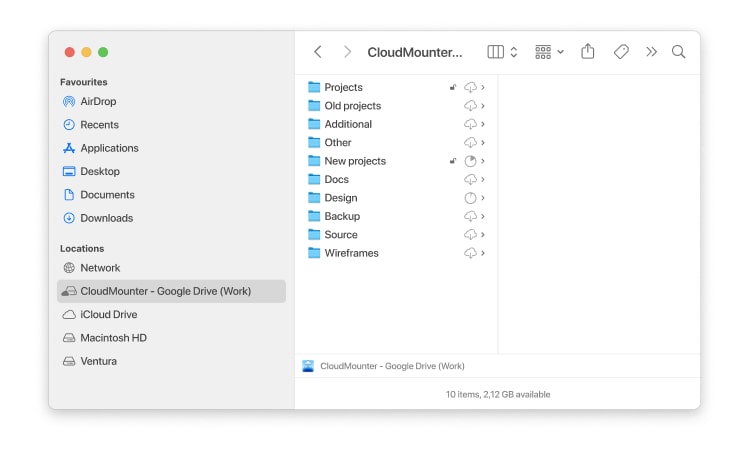Click the sync progress icon for Design
Viewport: 749px width, 467px height.
tap(470, 198)
